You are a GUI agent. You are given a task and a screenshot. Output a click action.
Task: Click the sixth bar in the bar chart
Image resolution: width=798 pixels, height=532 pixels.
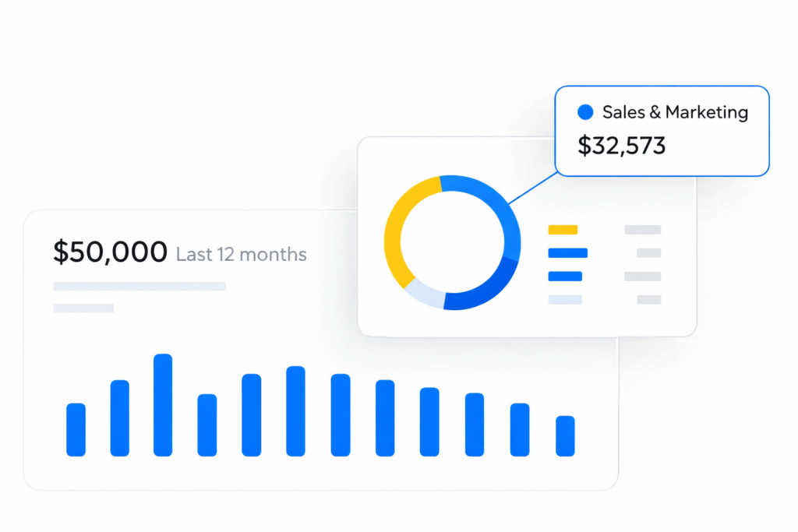pyautogui.click(x=295, y=410)
